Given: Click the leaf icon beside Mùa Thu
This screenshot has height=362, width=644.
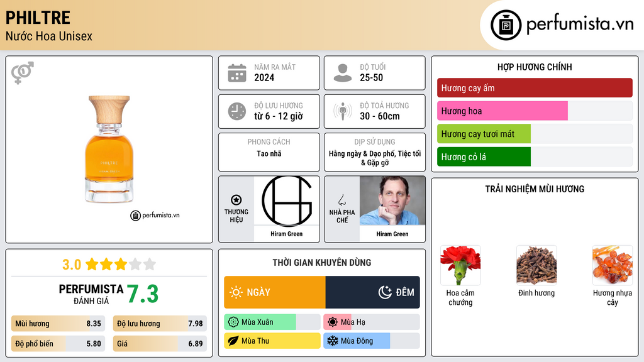Looking at the screenshot, I should (233, 341).
